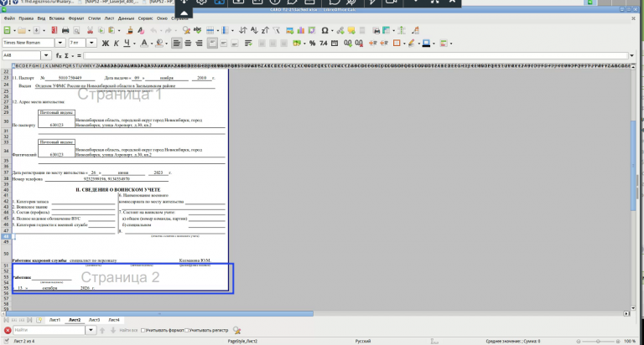Viewport: 644px width, 345px height.
Task: Open the Правка menu
Action: [x=26, y=18]
